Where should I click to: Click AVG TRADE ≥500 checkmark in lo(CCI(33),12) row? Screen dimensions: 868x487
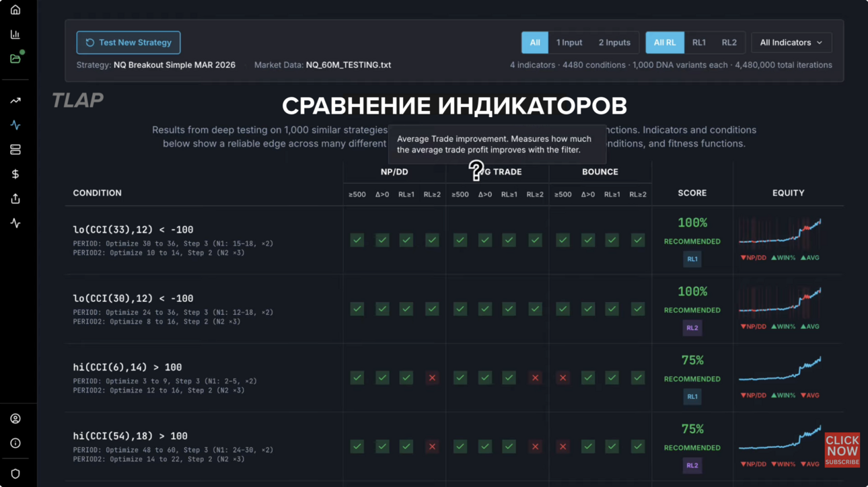coord(460,240)
